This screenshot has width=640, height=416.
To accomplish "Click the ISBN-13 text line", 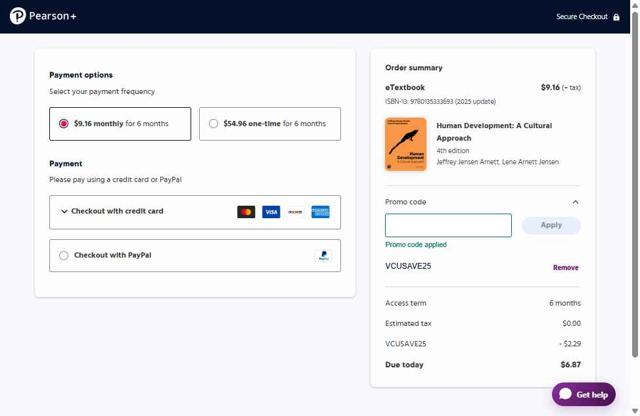I will 440,101.
